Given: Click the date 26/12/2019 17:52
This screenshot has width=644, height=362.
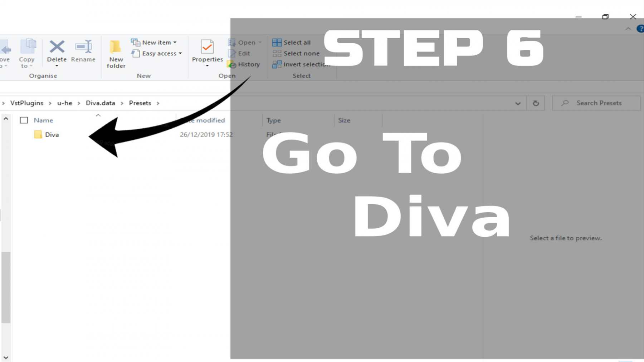Looking at the screenshot, I should [206, 135].
